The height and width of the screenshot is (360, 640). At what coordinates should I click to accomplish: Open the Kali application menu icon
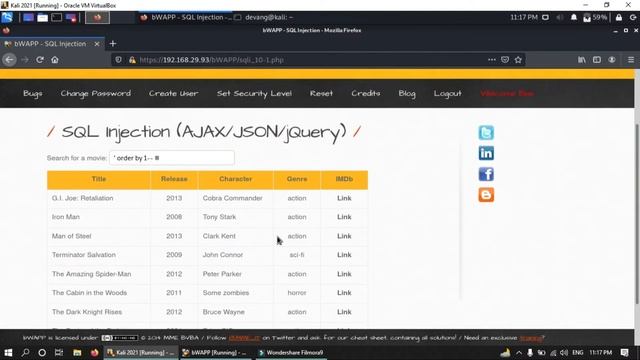click(x=7, y=17)
